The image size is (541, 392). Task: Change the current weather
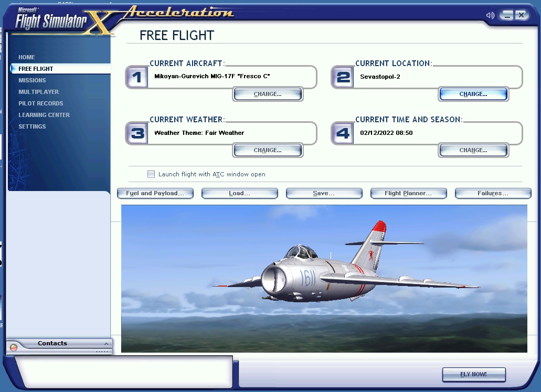click(x=268, y=151)
